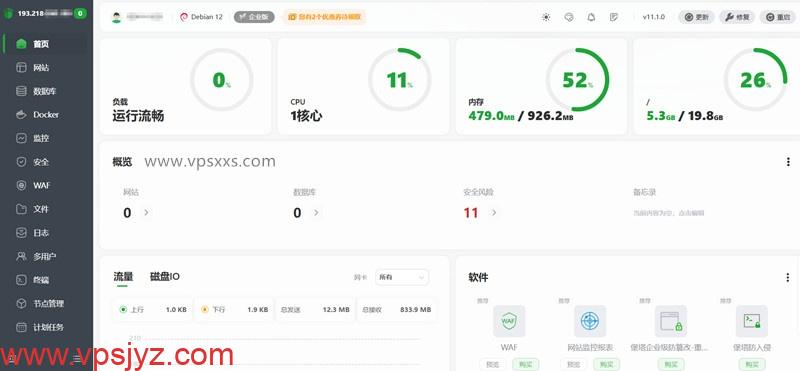Open the 终端 terminal icon in sidebar
Image resolution: width=800 pixels, height=371 pixels.
pyautogui.click(x=21, y=280)
